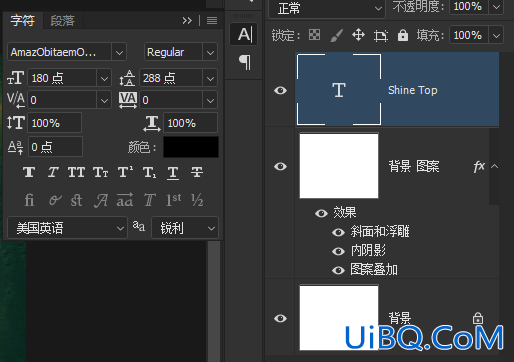Toggle superscript style
The image size is (514, 362).
(x=125, y=172)
